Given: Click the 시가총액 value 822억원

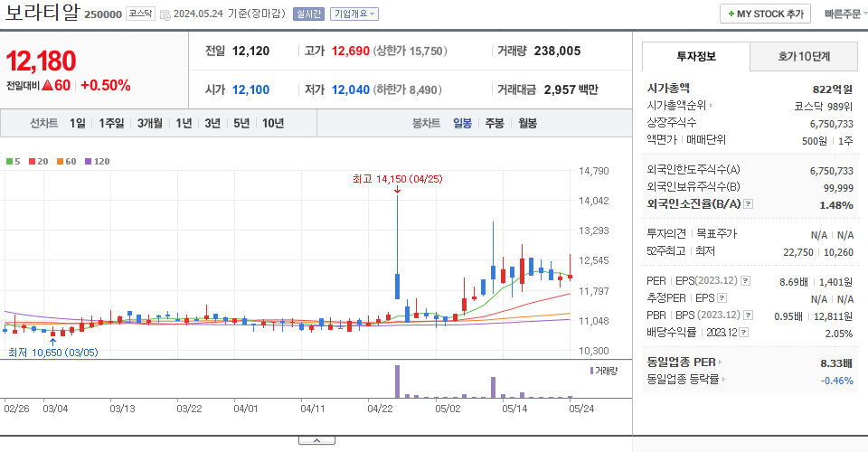Looking at the screenshot, I should point(833,89).
